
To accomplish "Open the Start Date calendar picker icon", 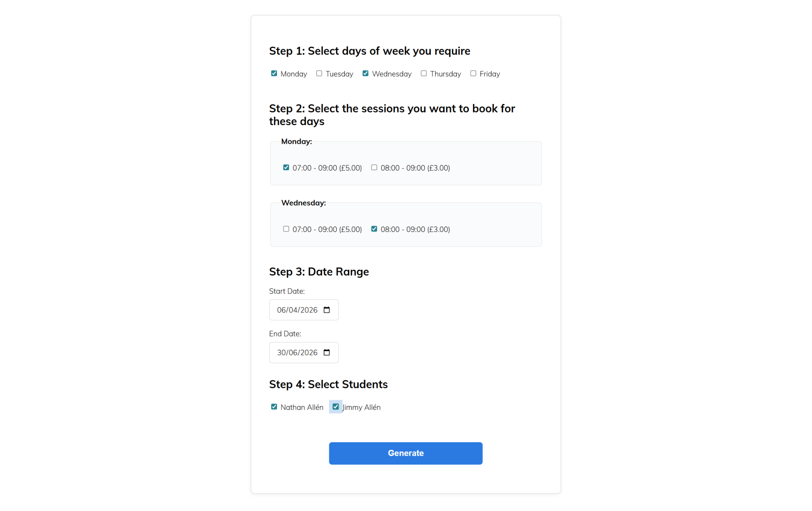I will [x=326, y=310].
